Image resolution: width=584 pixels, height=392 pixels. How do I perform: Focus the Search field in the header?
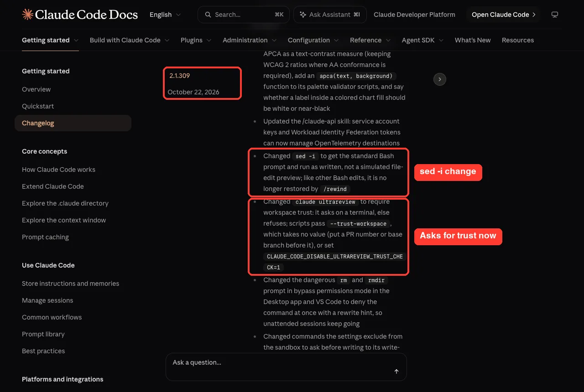(x=244, y=15)
